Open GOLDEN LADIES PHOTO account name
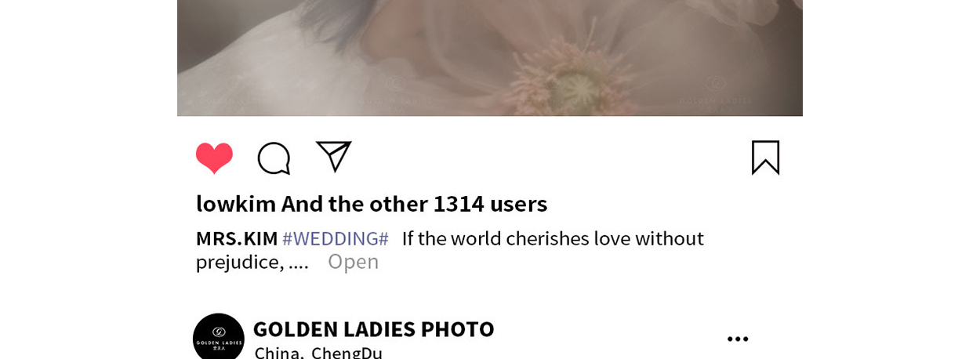Viewport: 980px width, 359px height. (x=373, y=328)
